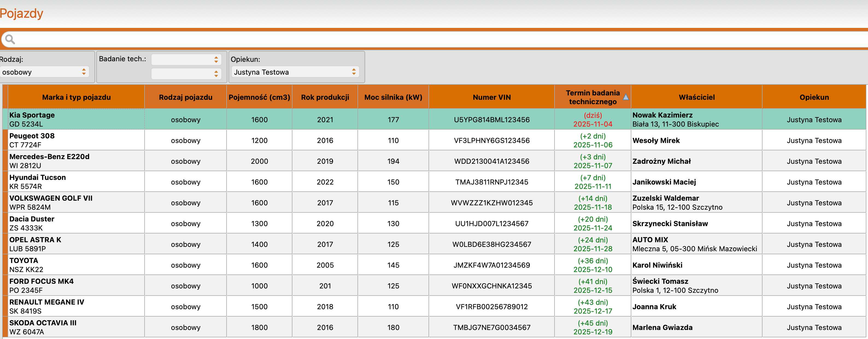The image size is (868, 339).
Task: Sort by Marka i typ pojazdu column
Action: point(76,97)
